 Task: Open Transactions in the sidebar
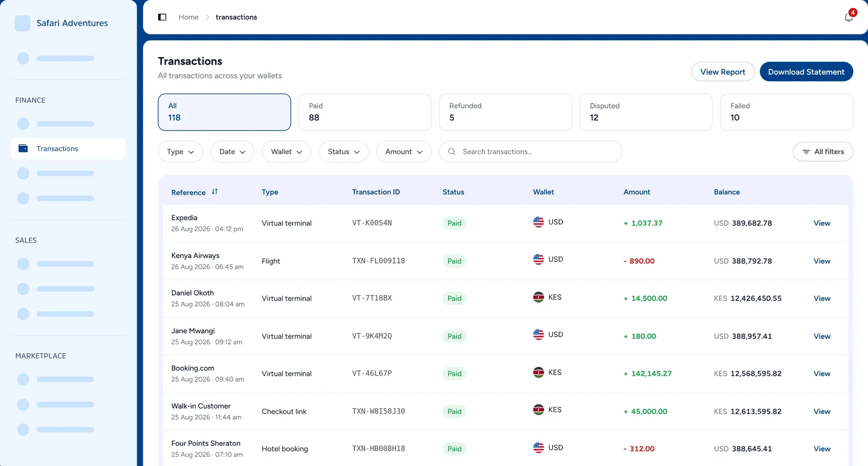click(69, 149)
